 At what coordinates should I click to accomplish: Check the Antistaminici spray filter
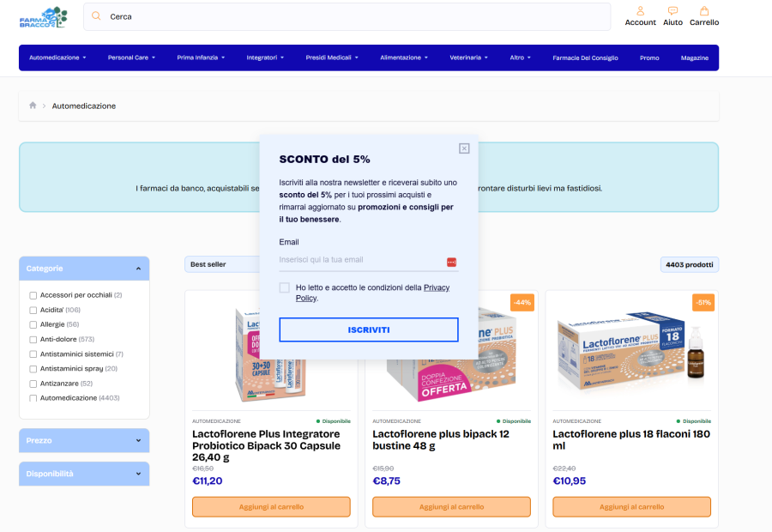(33, 369)
